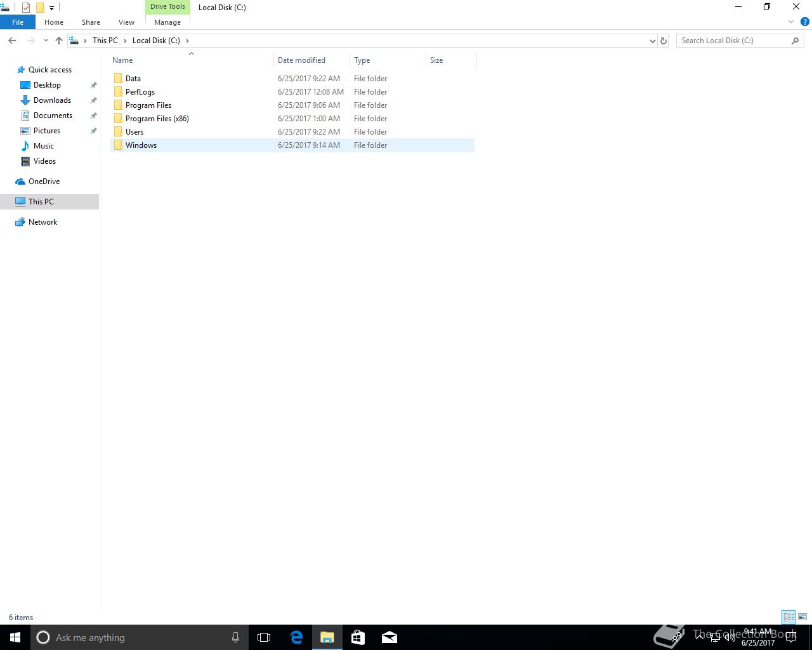The width and height of the screenshot is (812, 650).
Task: Click This PC in the address breadcrumb
Action: click(105, 41)
